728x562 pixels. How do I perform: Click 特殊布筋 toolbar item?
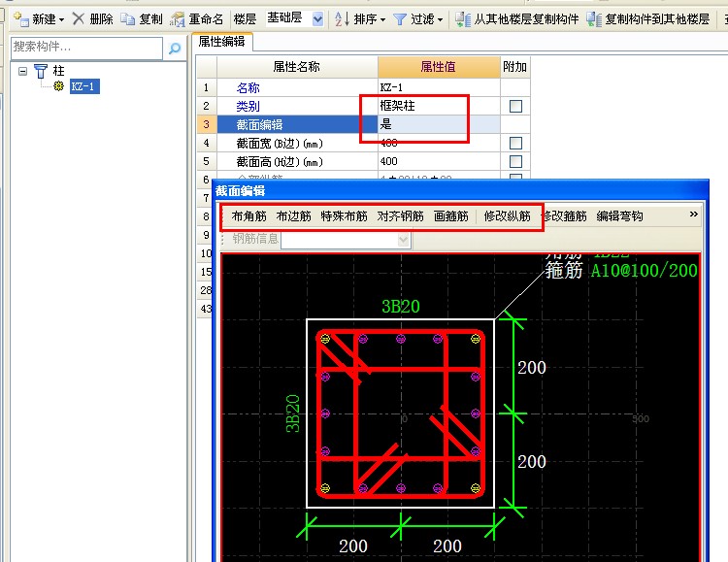coord(344,216)
